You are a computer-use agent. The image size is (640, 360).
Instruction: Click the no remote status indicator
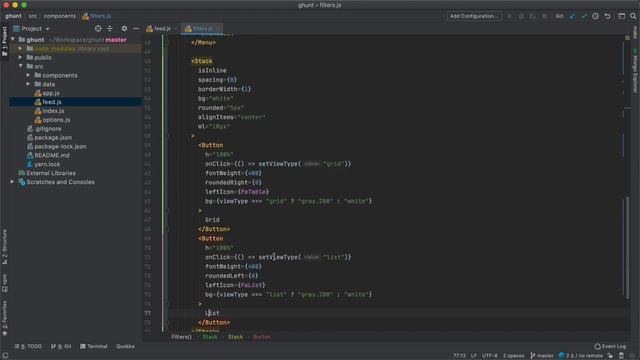pyautogui.click(x=581, y=356)
